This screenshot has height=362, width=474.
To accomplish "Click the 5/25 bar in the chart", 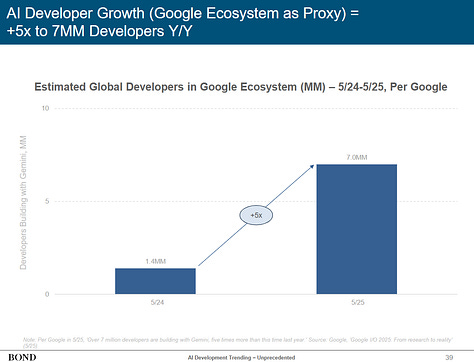I will (357, 229).
